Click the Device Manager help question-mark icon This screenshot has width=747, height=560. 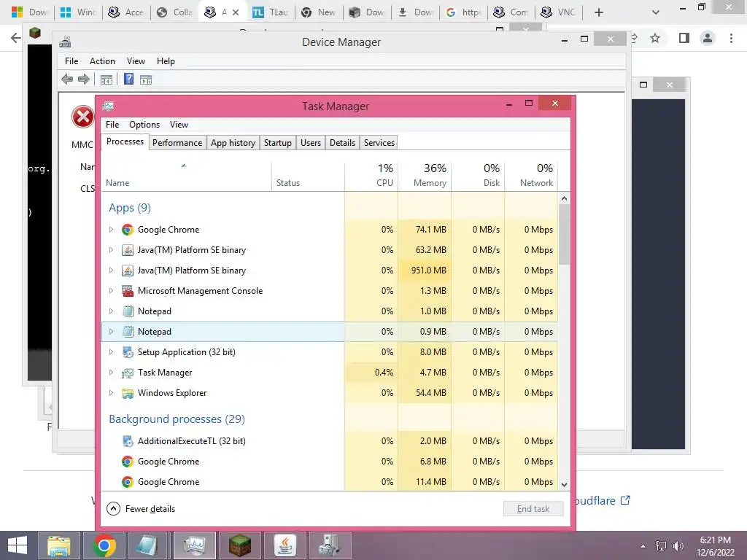(x=128, y=79)
